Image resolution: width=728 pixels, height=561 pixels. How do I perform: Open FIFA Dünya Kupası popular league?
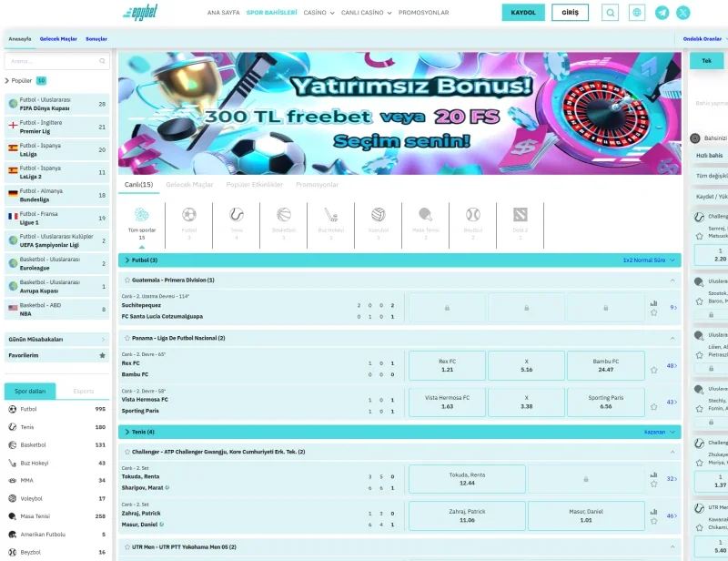tap(56, 104)
